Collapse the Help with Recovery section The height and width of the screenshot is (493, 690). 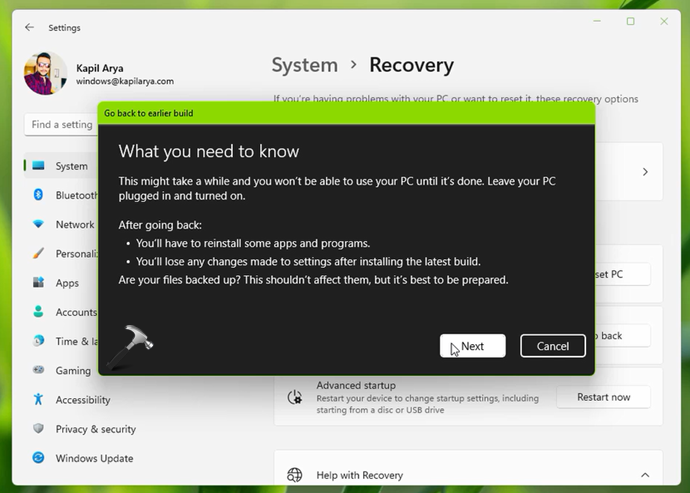pyautogui.click(x=645, y=475)
